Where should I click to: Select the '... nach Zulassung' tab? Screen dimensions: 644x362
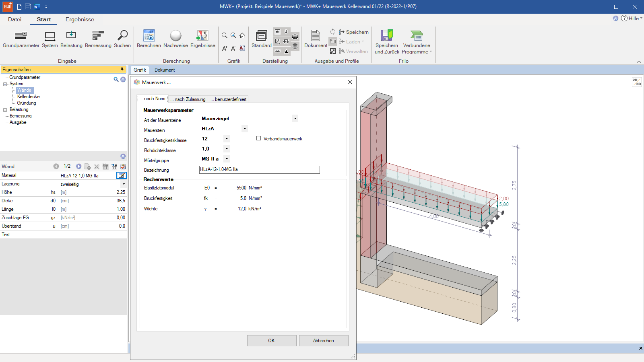188,99
